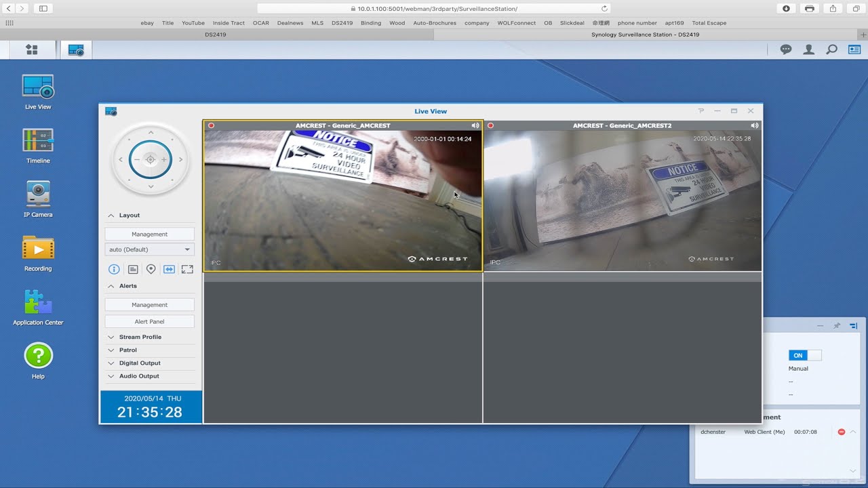Open Safari share button

pos(833,8)
